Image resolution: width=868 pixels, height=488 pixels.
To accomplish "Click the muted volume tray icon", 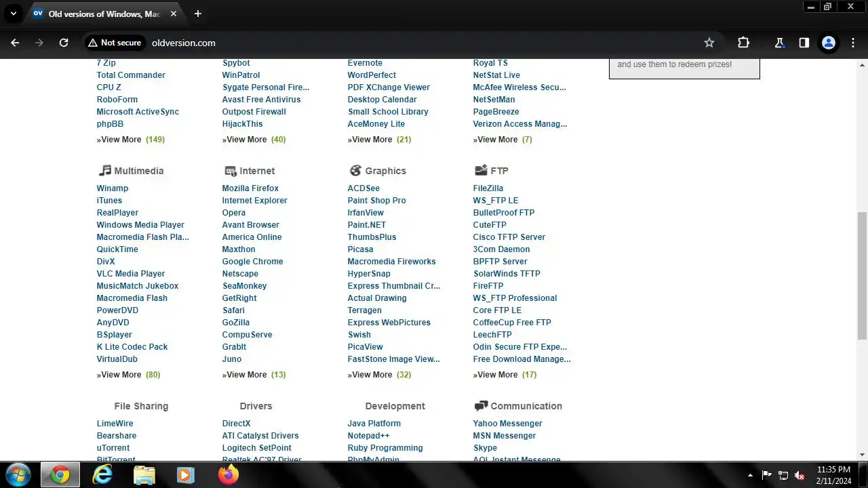I will tap(800, 475).
